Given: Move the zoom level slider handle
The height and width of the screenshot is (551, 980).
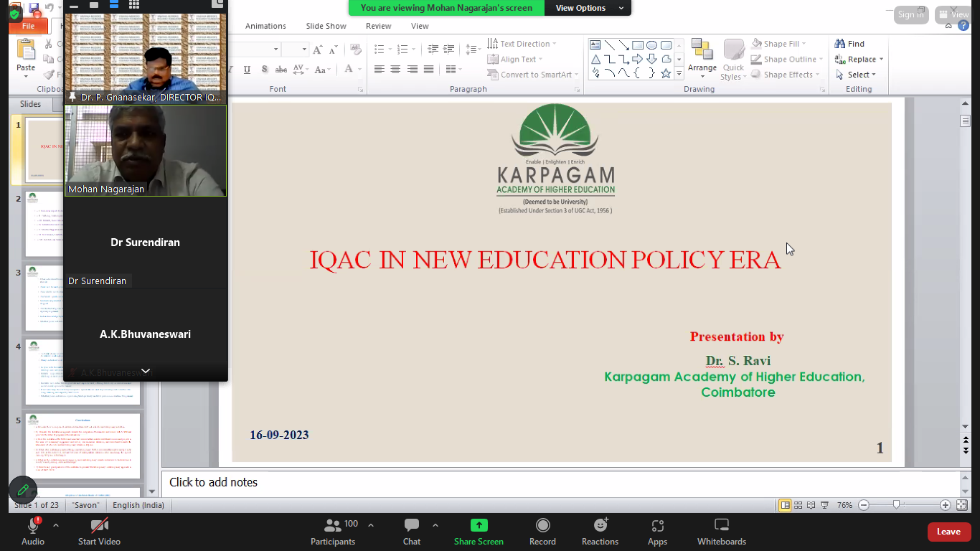Looking at the screenshot, I should coord(896,505).
